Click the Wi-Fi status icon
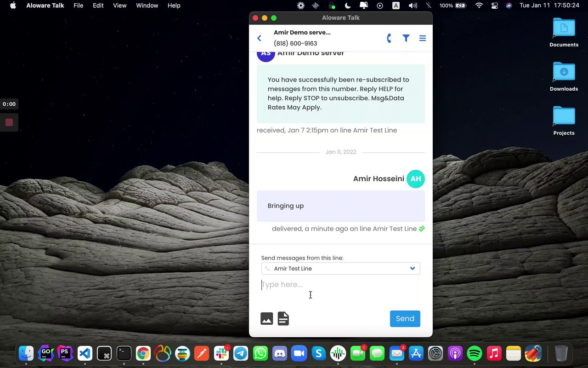Viewport: 588px width, 368px height. pos(479,6)
